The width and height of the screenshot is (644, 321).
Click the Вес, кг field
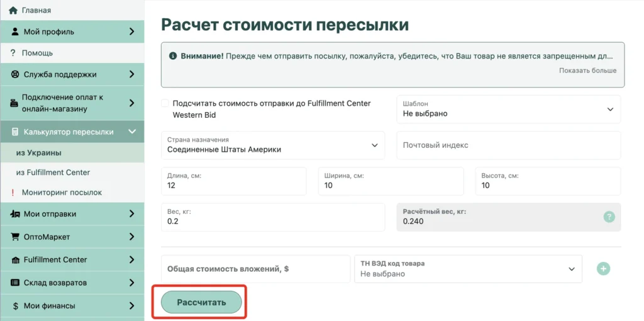tap(273, 217)
